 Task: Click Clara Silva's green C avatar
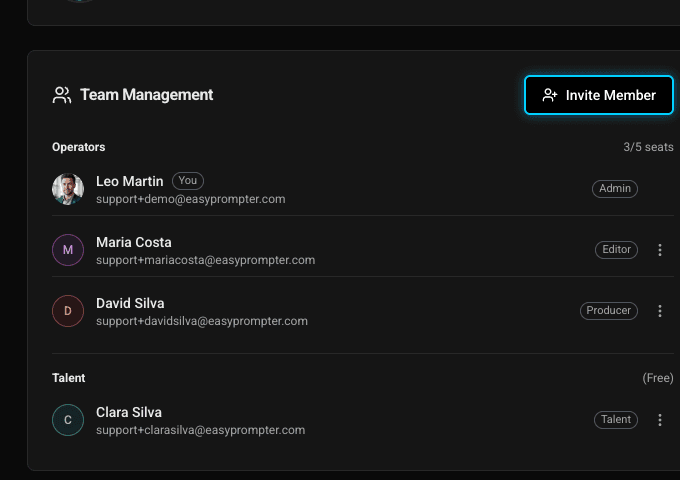pyautogui.click(x=68, y=420)
